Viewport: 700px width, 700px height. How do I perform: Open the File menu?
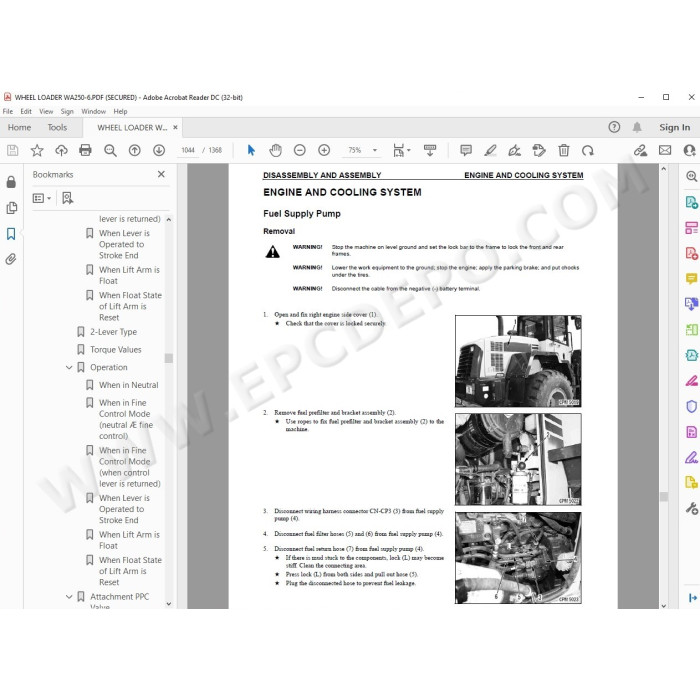click(8, 111)
